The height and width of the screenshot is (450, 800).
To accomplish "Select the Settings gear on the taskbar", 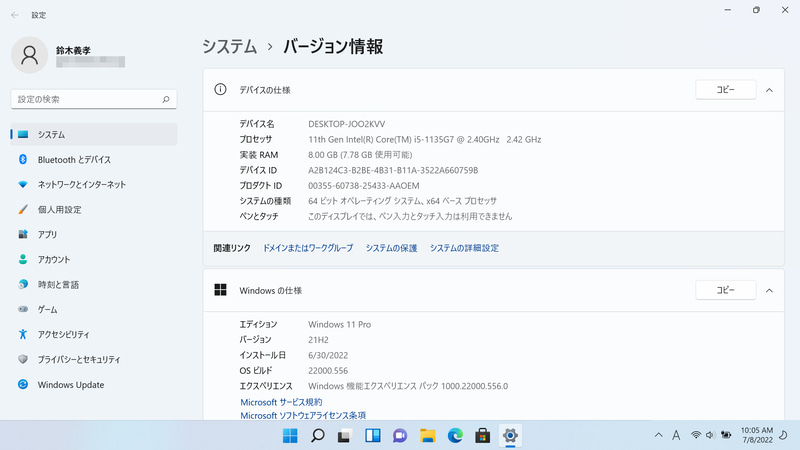I will pyautogui.click(x=510, y=436).
